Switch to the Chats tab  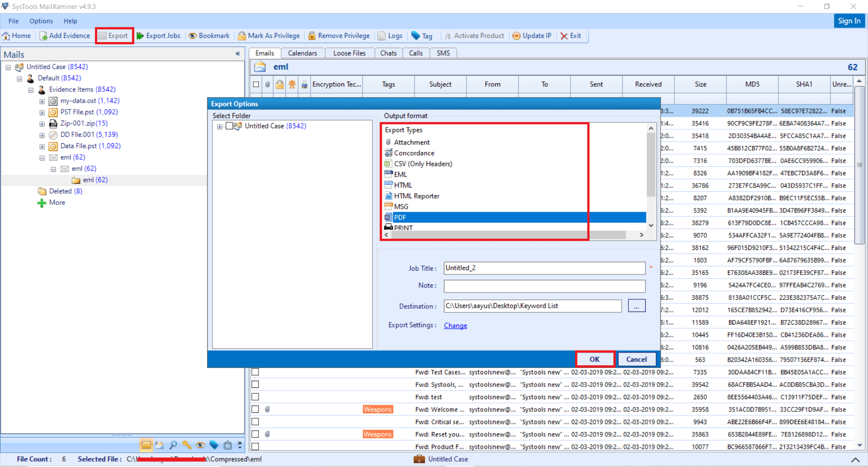[388, 53]
